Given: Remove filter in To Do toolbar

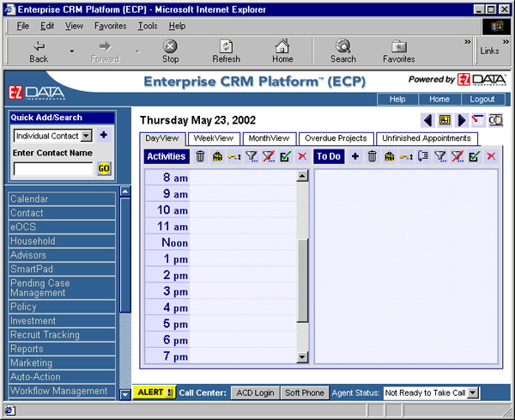Looking at the screenshot, I should pos(457,156).
